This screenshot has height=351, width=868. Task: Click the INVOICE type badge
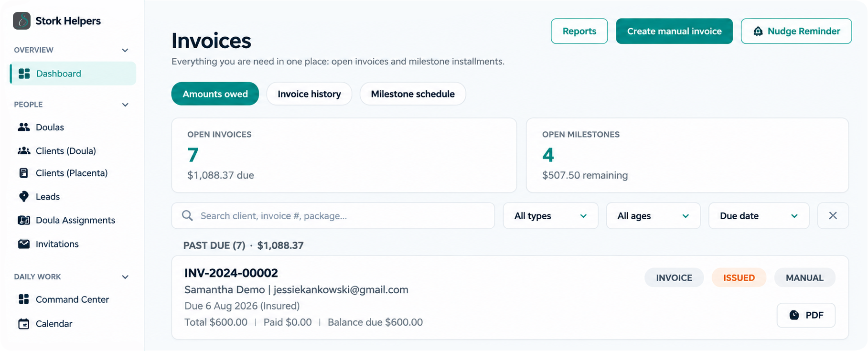[x=674, y=278]
